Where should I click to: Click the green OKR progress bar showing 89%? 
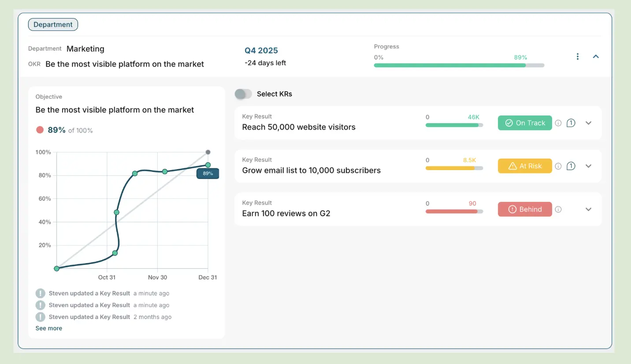pos(449,65)
